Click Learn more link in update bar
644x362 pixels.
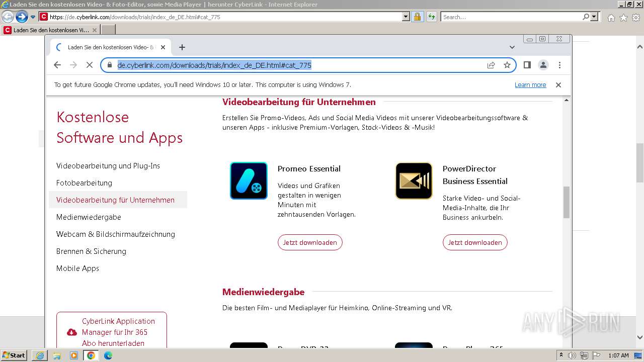tap(530, 85)
